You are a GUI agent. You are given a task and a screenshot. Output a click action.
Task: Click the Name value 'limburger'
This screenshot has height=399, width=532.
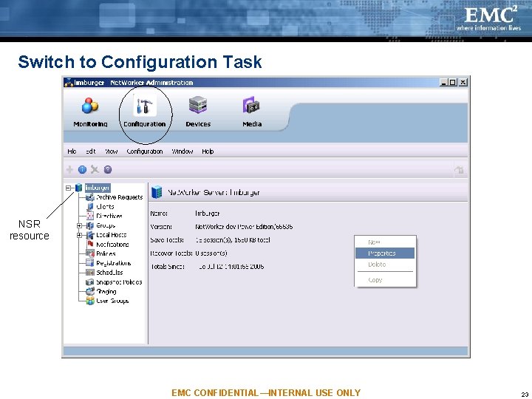tap(208, 214)
